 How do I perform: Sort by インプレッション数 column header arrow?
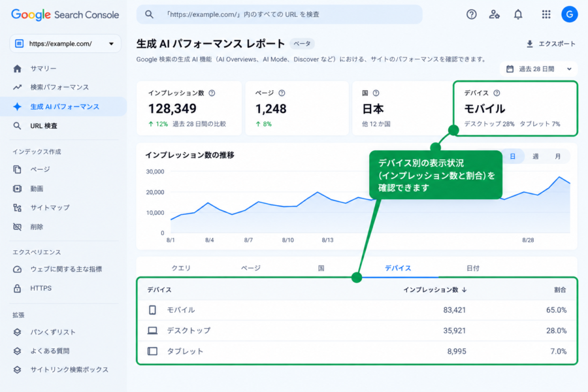[465, 289]
